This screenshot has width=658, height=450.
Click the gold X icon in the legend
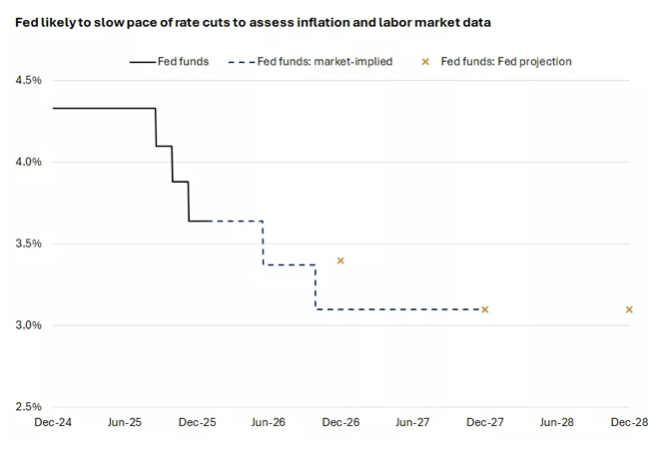pyautogui.click(x=425, y=62)
